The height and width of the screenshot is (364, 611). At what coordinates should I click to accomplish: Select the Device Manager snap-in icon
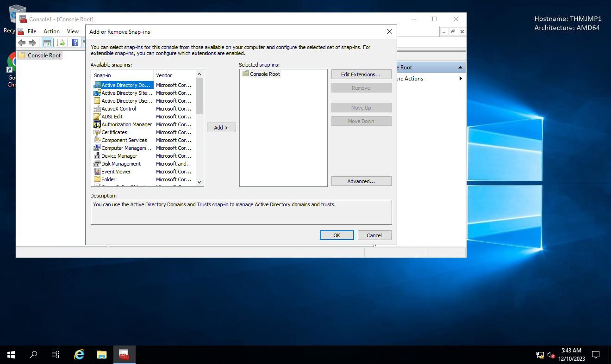point(97,156)
